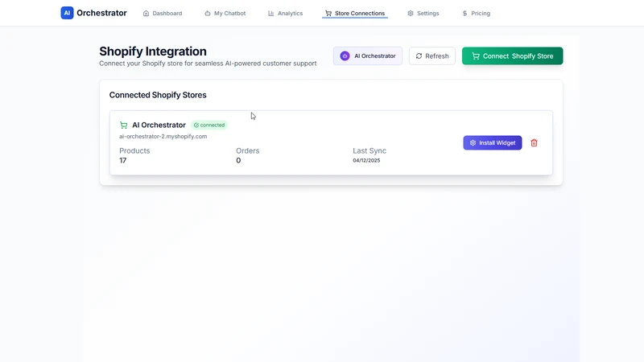Image resolution: width=644 pixels, height=362 pixels.
Task: View the Pricing tab
Action: click(476, 13)
